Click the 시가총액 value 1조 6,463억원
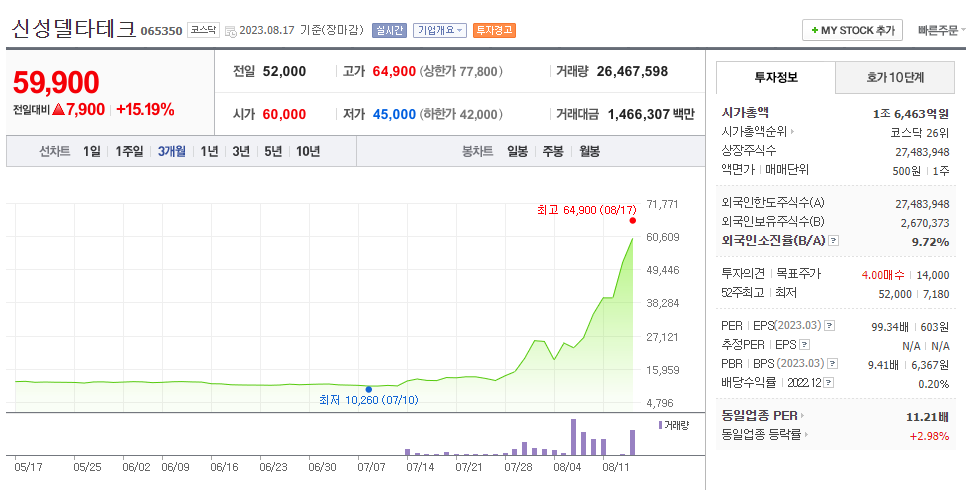Image resolution: width=967 pixels, height=490 pixels. (911, 113)
